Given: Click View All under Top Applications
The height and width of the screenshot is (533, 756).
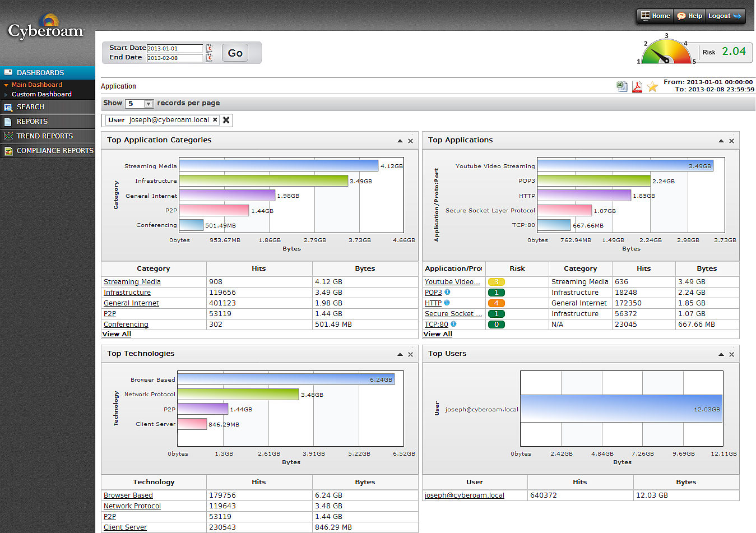Looking at the screenshot, I should [438, 334].
